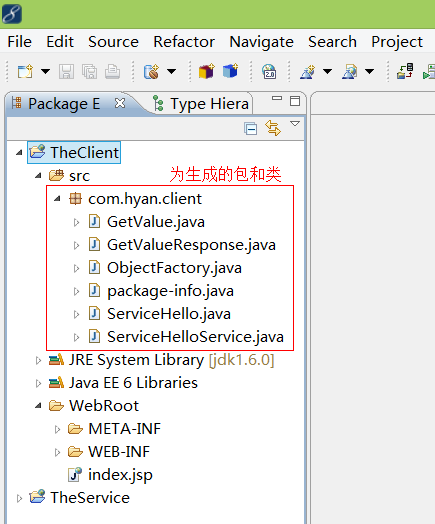Select the META-INF folder
This screenshot has width=435, height=524.
[x=114, y=429]
